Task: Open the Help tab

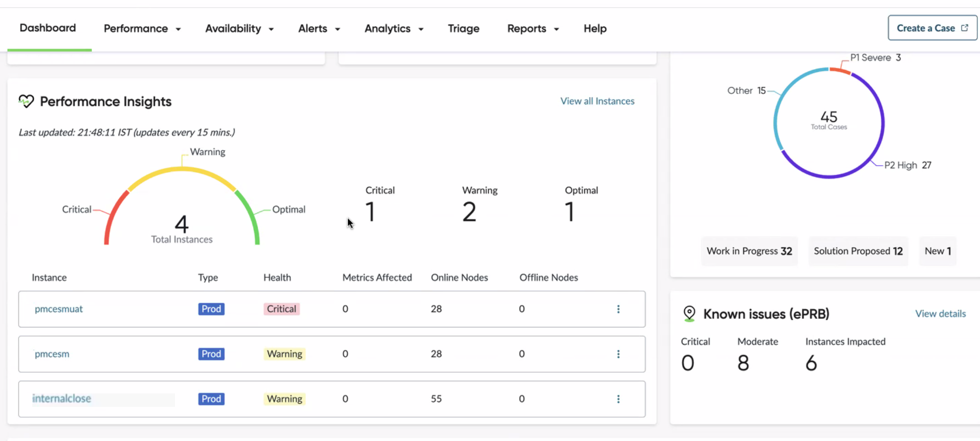Action: click(x=595, y=28)
